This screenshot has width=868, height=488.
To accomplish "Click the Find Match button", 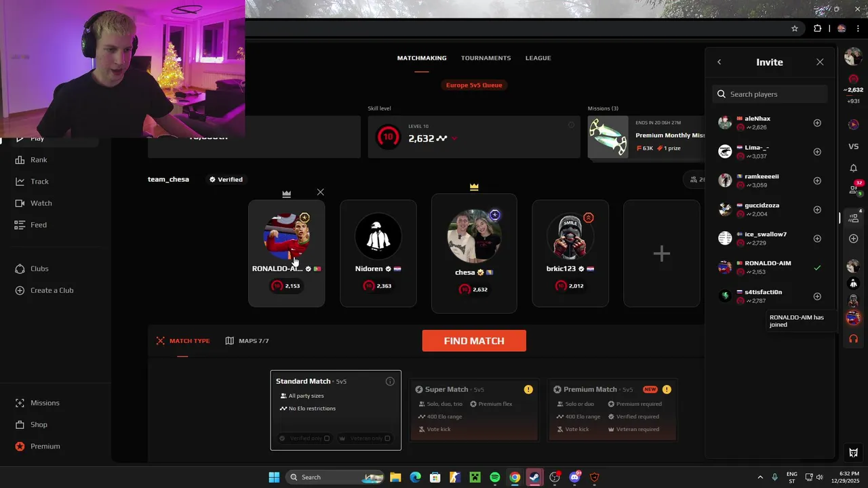I will 474,341.
